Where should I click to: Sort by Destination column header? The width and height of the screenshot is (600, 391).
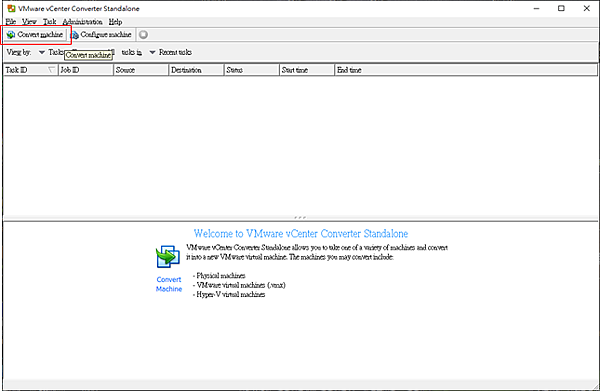196,70
